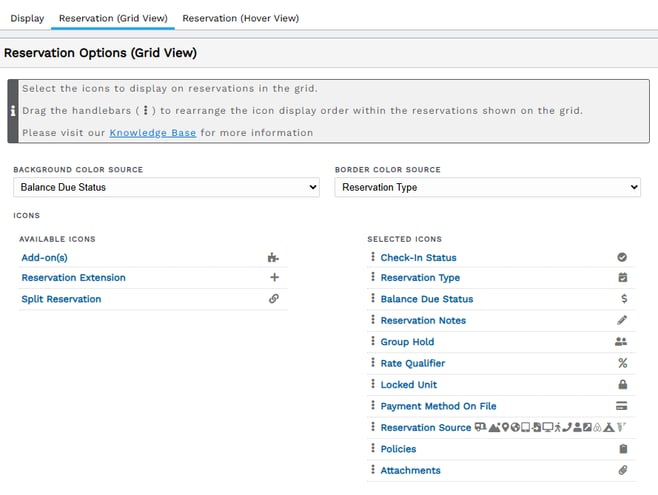Select Split Reservation from available icons
The height and width of the screenshot is (495, 658).
[61, 299]
